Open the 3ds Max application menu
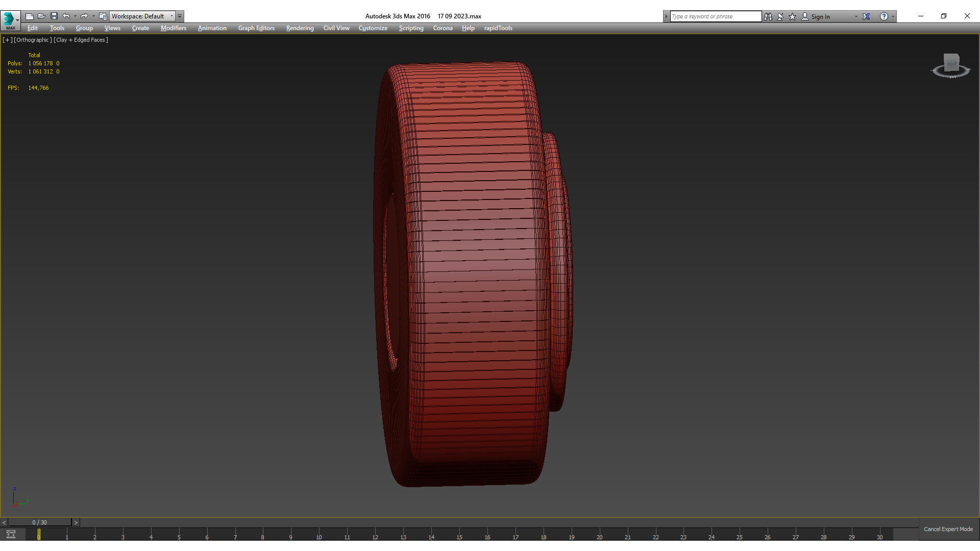Screen dimensions: 980x551 click(10, 19)
